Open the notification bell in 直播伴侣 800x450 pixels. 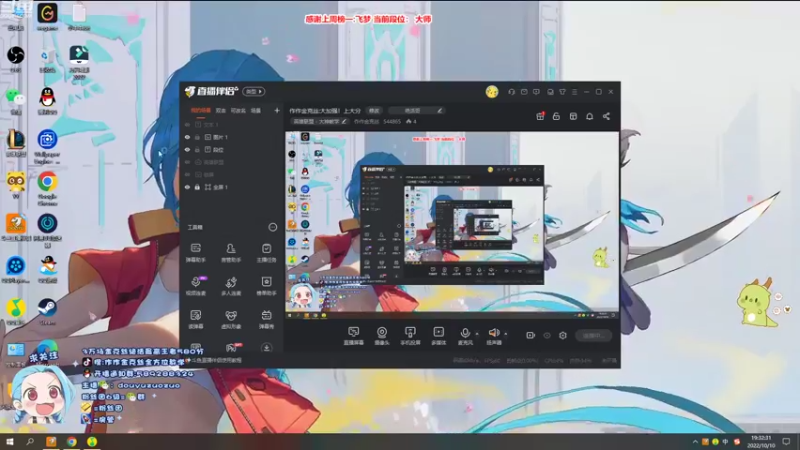[589, 116]
